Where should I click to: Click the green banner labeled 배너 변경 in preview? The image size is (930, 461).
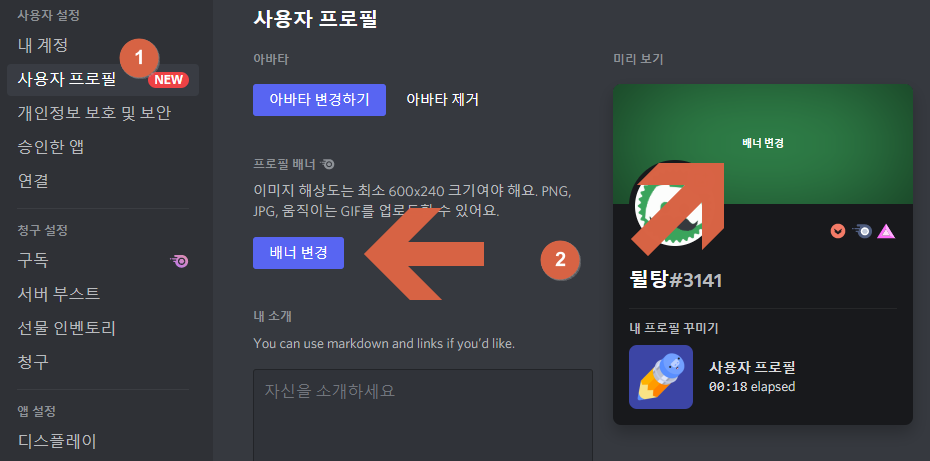[x=763, y=143]
